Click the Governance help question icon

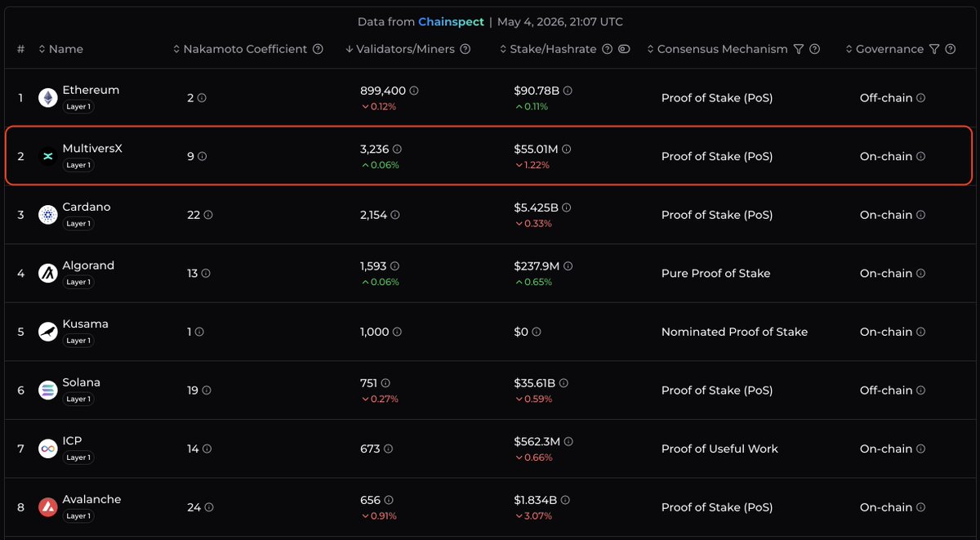[x=951, y=49]
